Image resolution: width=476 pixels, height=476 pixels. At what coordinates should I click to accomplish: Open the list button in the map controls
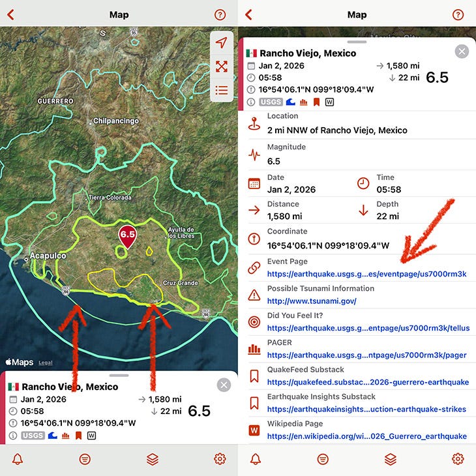[x=222, y=90]
